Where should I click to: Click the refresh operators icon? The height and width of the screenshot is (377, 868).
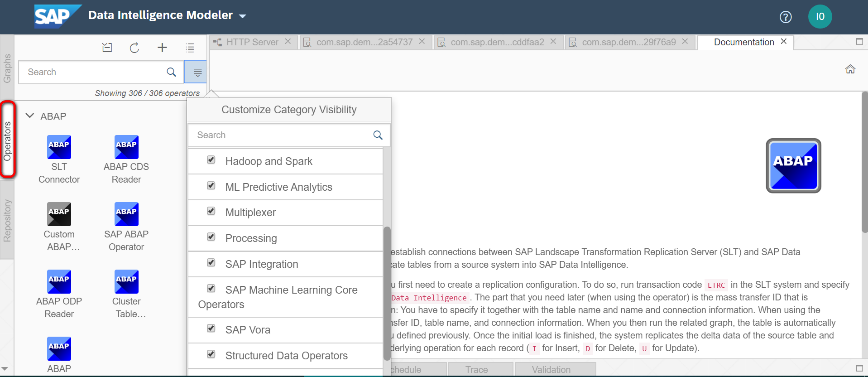click(134, 48)
